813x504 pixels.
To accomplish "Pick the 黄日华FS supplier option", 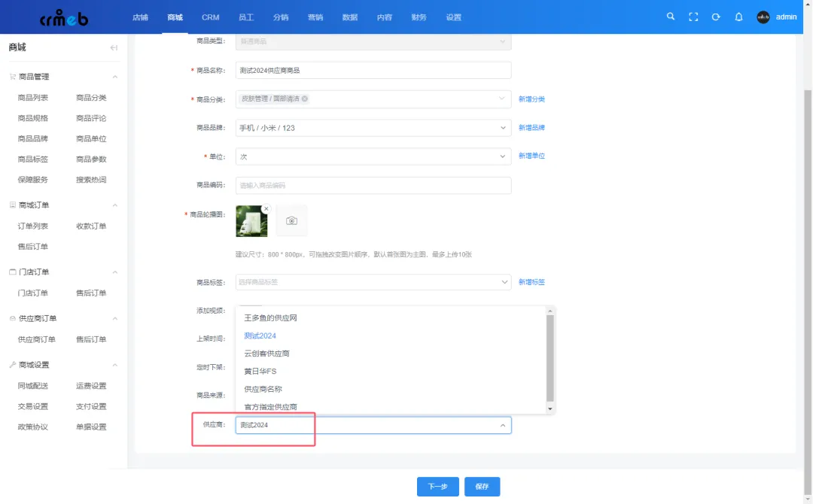I will 260,372.
